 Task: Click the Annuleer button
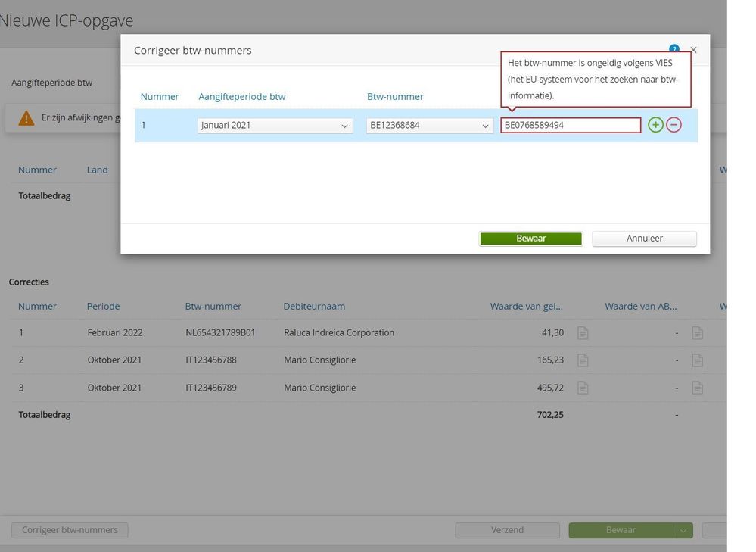(644, 239)
